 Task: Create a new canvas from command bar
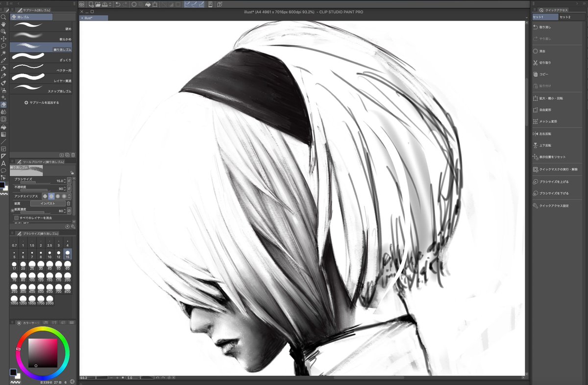[91, 4]
